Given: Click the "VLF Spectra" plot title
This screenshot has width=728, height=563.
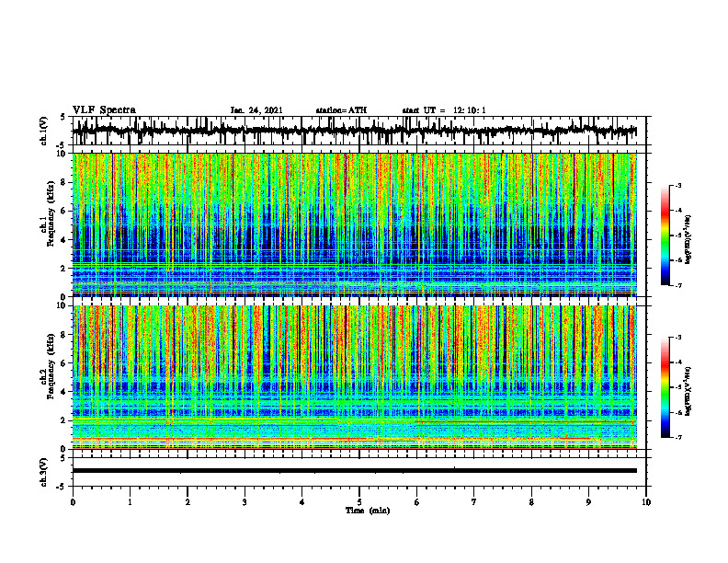Looking at the screenshot, I should click(104, 110).
